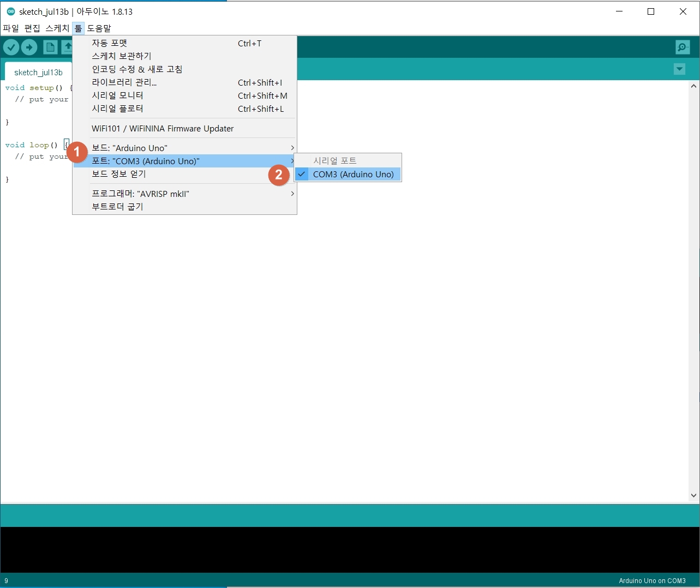
Task: Click 'void loop()' in the code editor
Action: coord(31,145)
